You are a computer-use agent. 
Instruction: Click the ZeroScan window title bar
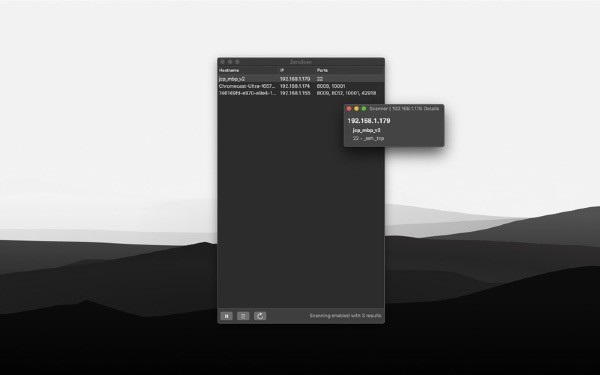point(301,62)
